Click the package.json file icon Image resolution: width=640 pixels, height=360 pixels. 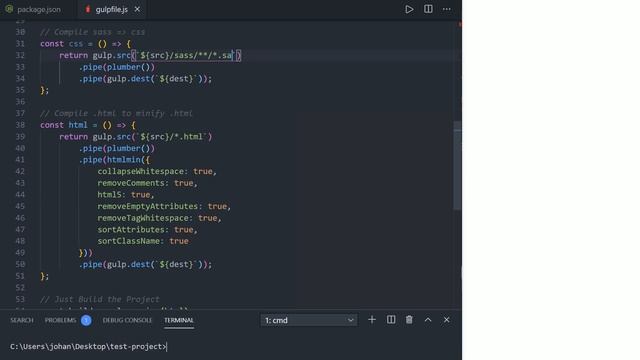[9, 9]
